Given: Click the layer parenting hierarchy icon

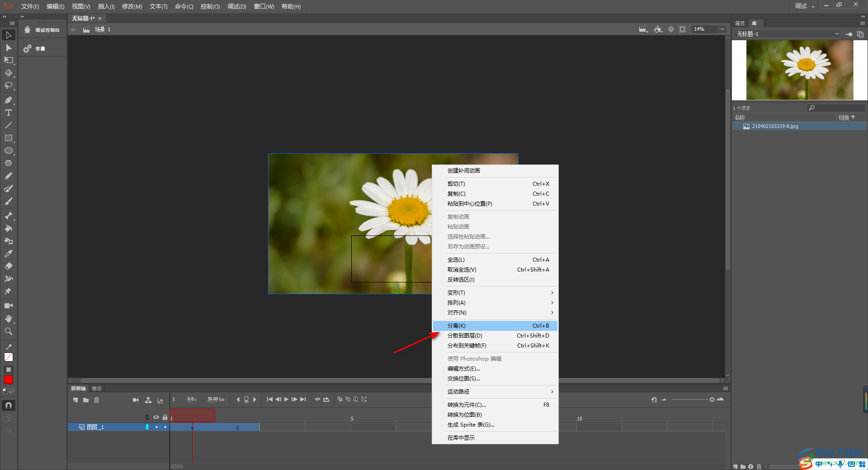Looking at the screenshot, I should tap(148, 400).
